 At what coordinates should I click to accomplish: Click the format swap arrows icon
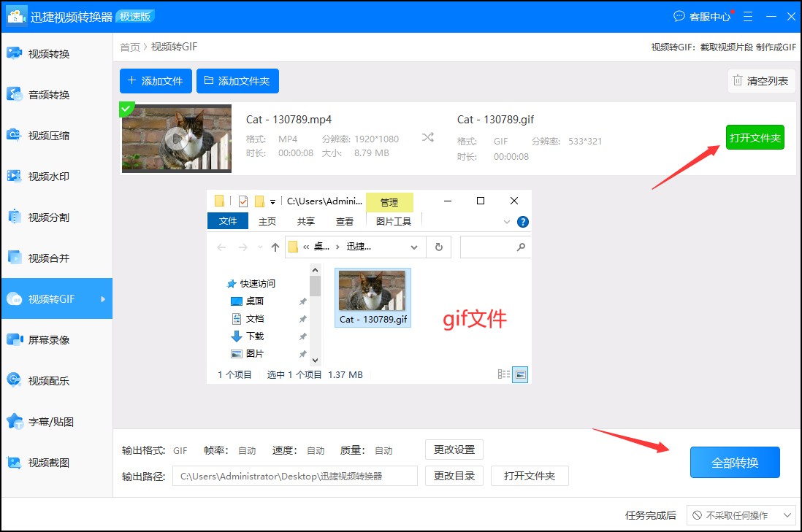click(429, 137)
